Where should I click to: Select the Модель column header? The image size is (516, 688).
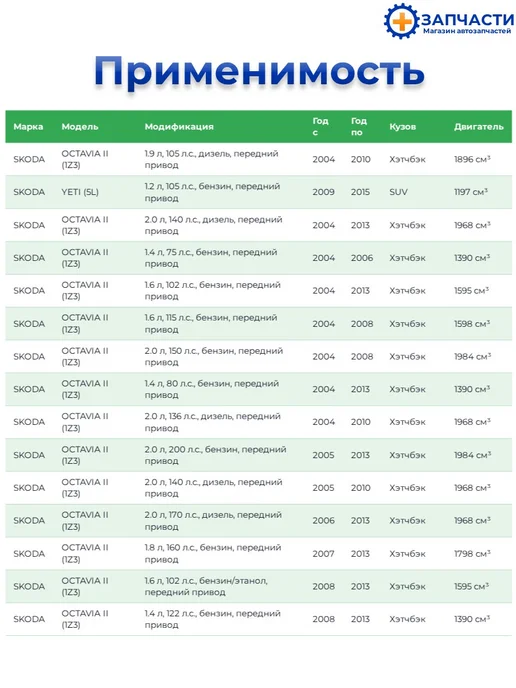tap(80, 126)
